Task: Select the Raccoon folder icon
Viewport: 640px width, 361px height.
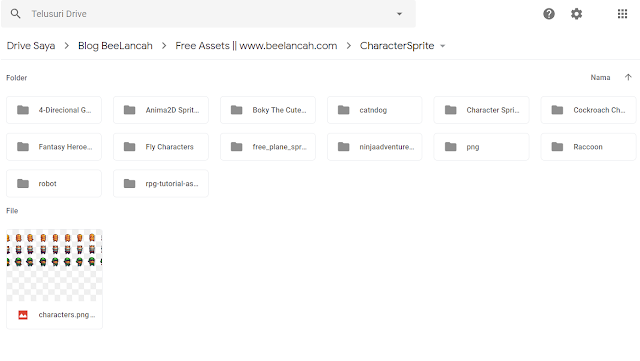Action: tap(558, 147)
